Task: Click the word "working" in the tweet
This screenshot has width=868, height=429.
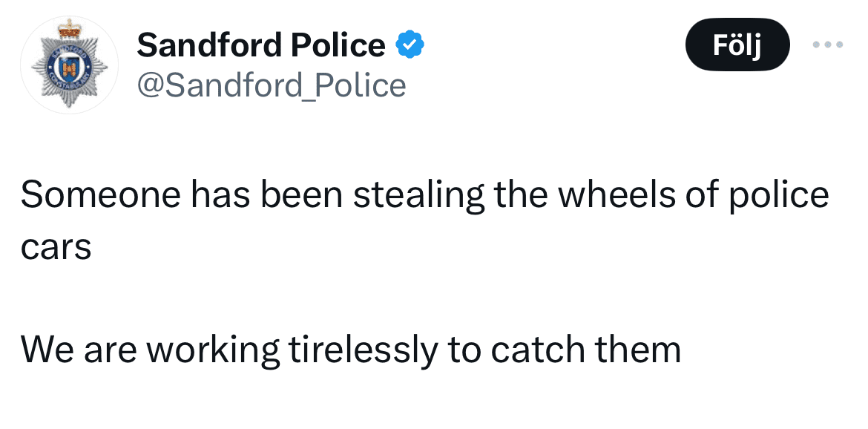Action: 211,350
